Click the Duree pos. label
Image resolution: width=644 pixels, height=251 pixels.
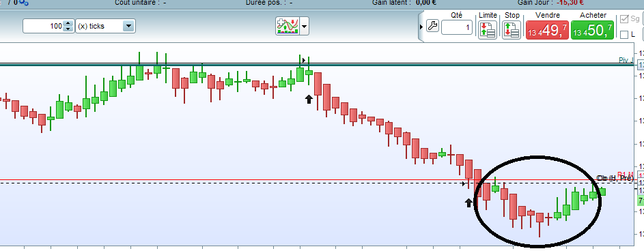click(x=265, y=3)
